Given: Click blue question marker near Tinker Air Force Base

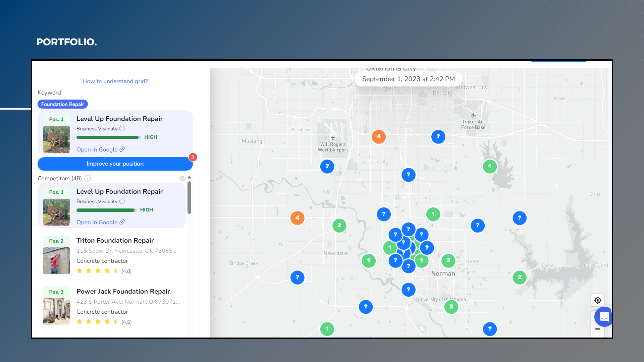Looking at the screenshot, I should point(438,136).
